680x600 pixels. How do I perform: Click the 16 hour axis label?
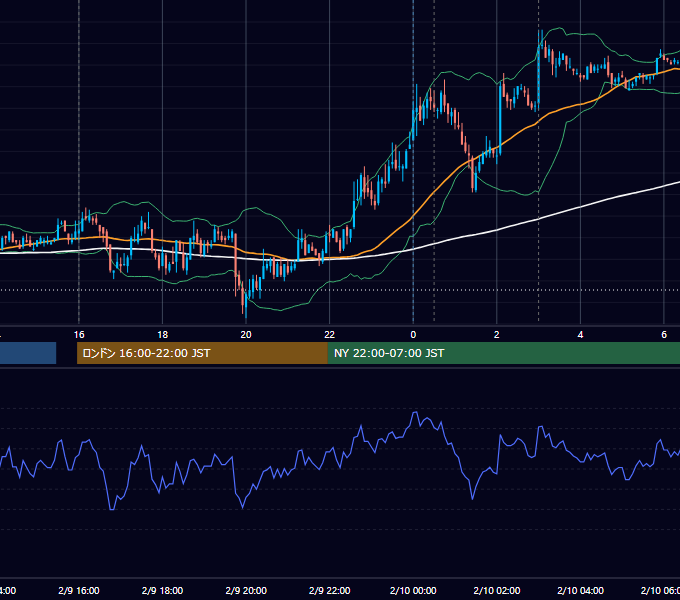(79, 335)
